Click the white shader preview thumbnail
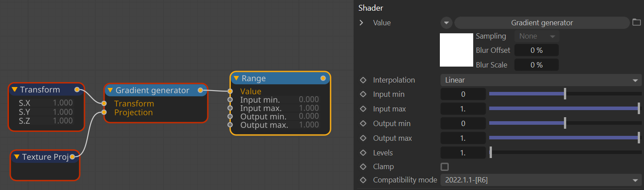This screenshot has height=190, width=644. [x=456, y=50]
